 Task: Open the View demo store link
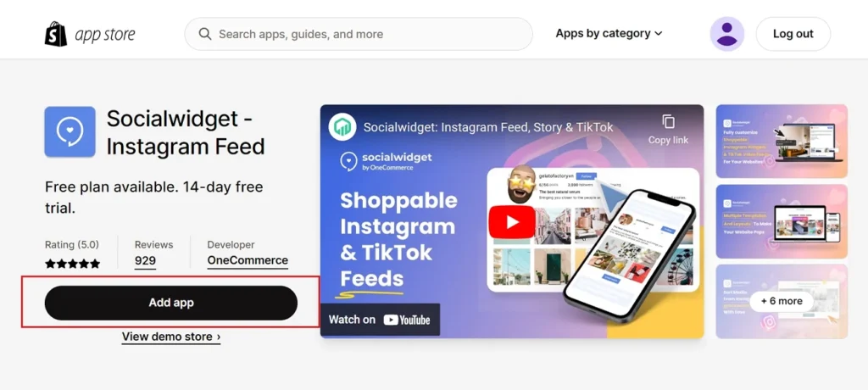click(x=171, y=337)
